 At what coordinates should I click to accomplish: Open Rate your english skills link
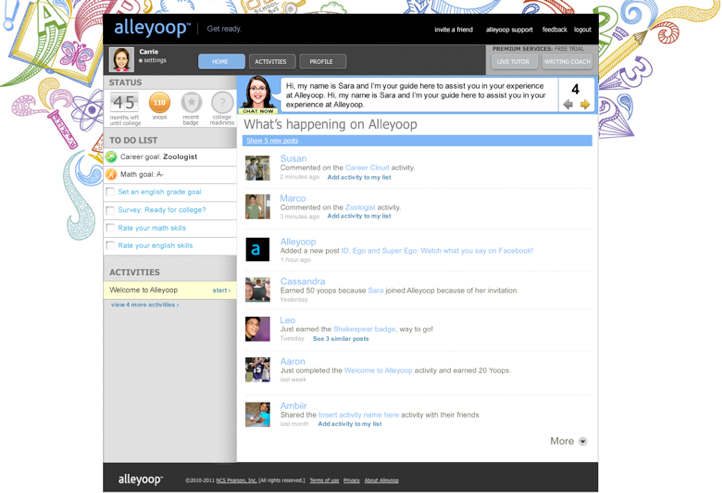click(155, 245)
